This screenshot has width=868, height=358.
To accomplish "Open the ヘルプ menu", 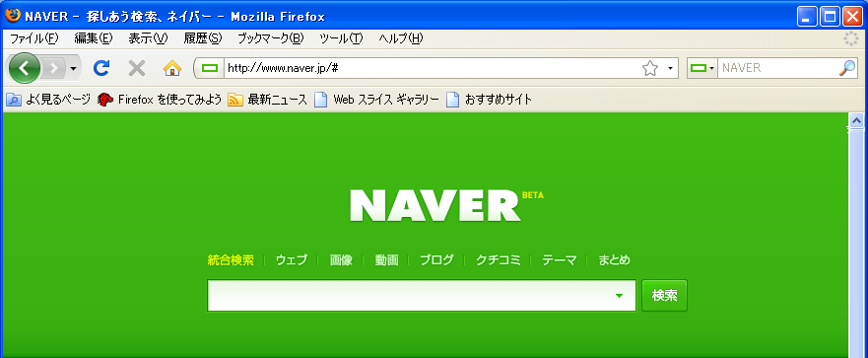I will click(x=401, y=38).
